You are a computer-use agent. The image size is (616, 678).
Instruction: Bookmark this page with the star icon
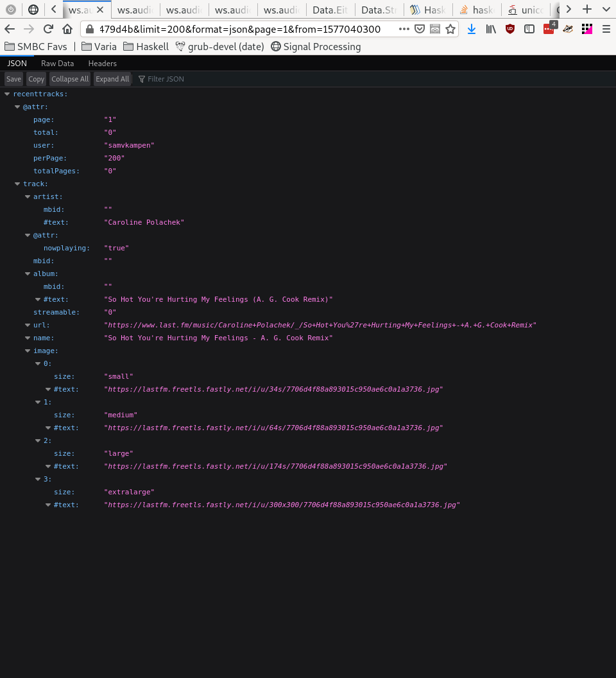[x=450, y=29]
